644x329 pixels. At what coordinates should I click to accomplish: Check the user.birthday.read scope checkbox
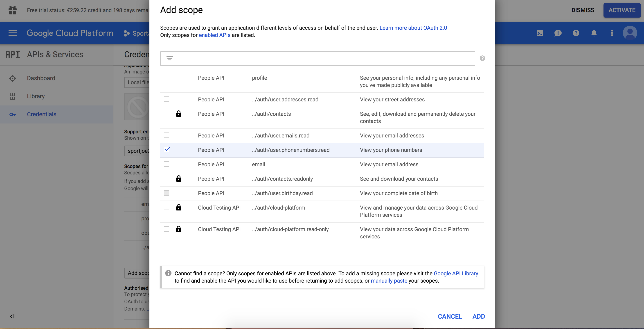coord(167,193)
